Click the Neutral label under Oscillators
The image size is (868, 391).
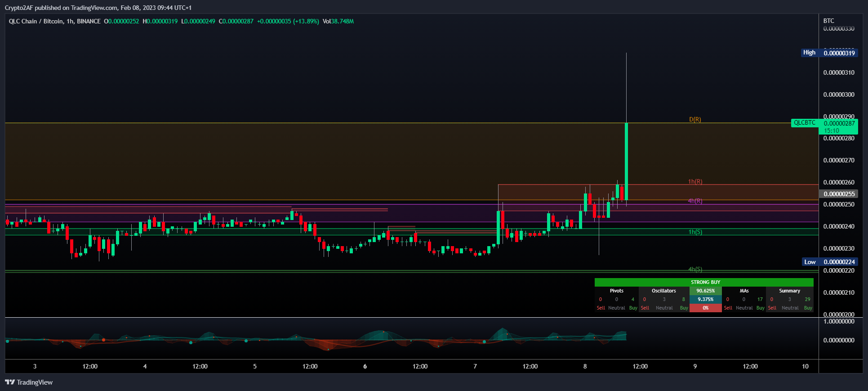click(x=664, y=308)
